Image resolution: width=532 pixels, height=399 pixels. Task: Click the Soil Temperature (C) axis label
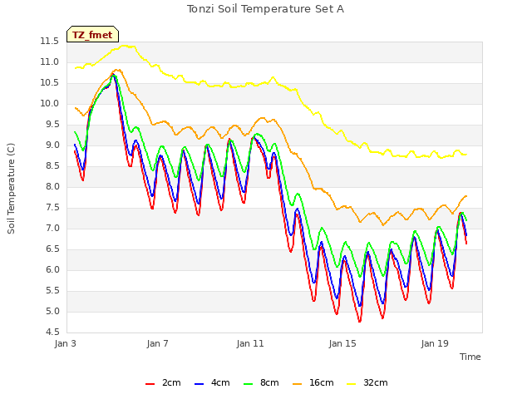(x=11, y=189)
